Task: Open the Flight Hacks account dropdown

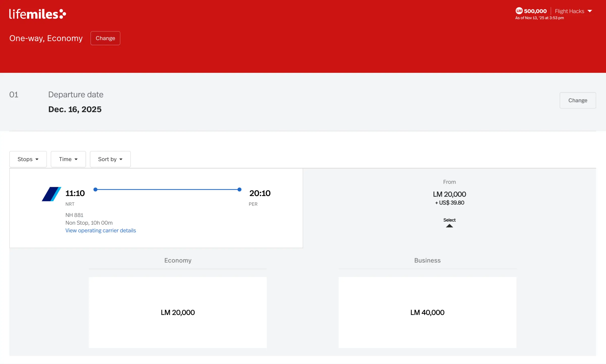Action: point(573,11)
